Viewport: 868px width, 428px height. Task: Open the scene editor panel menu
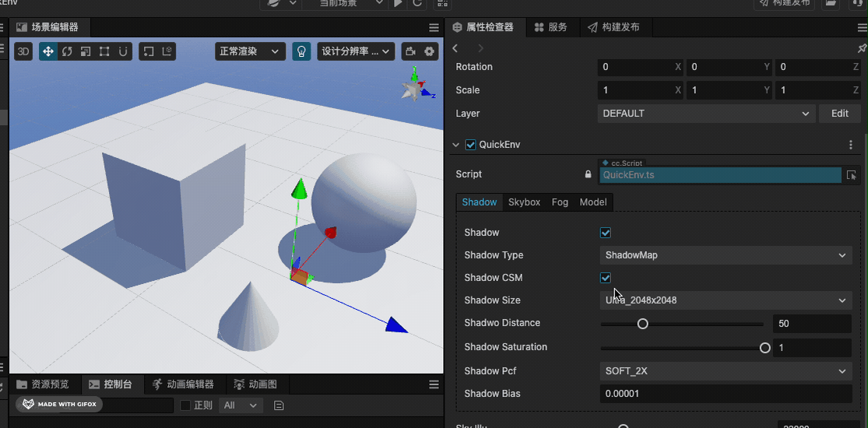click(434, 28)
